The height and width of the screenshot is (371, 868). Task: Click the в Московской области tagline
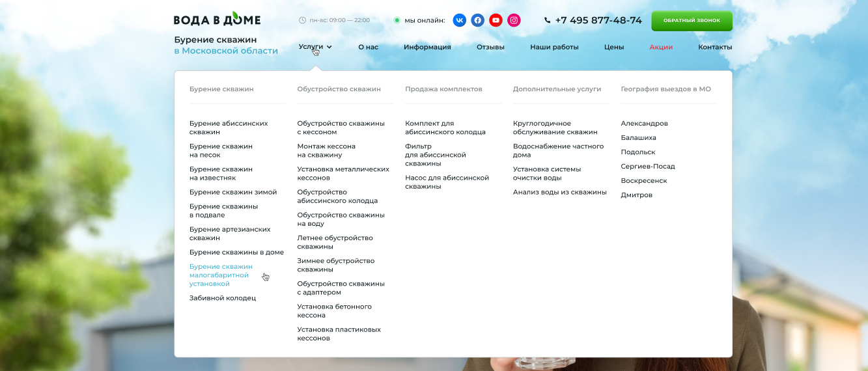tap(226, 51)
